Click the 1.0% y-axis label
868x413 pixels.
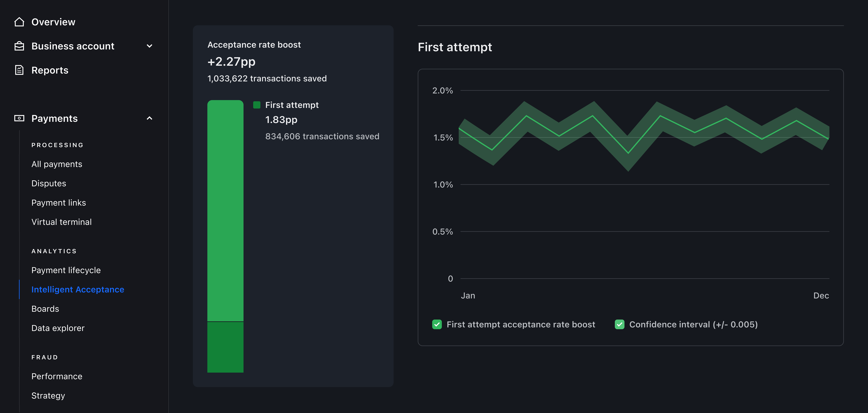tap(443, 185)
